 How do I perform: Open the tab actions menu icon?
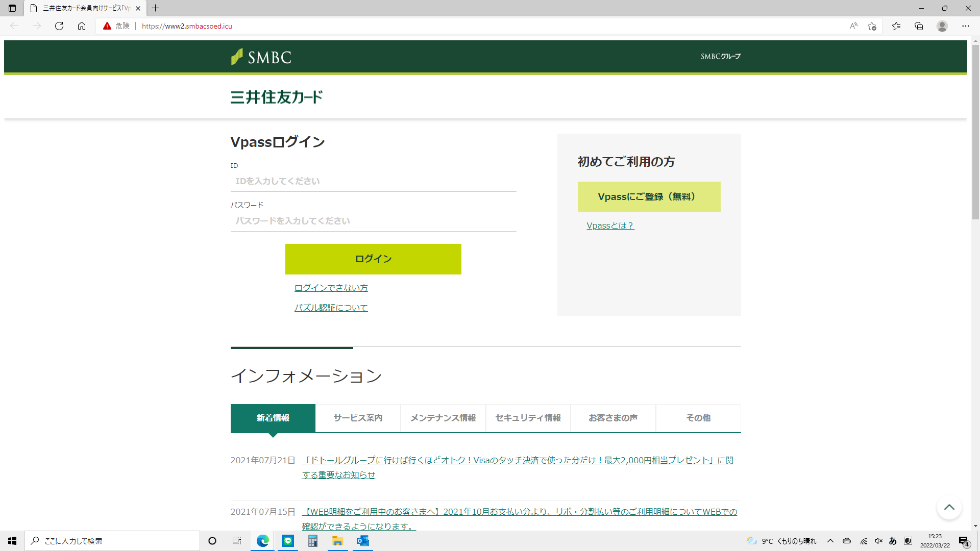12,8
